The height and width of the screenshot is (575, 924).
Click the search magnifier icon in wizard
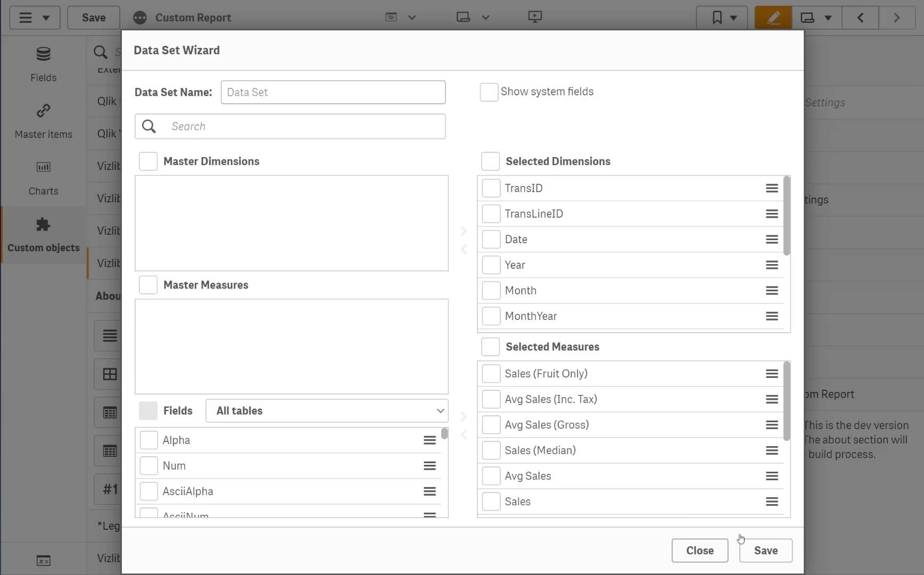(149, 127)
